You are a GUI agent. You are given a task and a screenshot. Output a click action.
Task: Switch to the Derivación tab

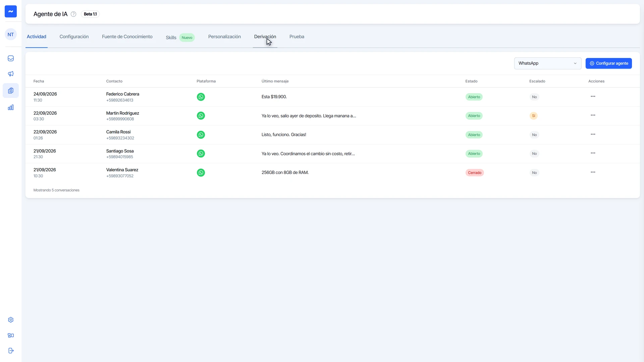[265, 37]
